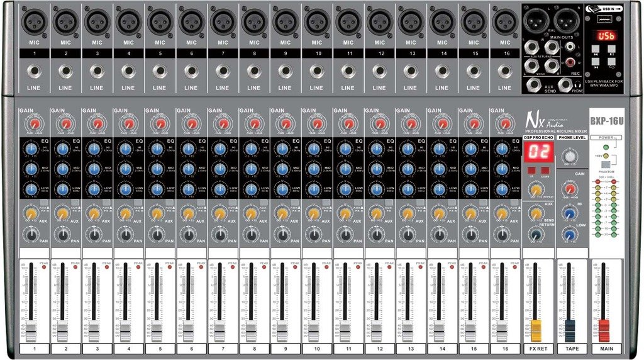Toggle the AUX/FX switch on channel 6
644x360 pixels.
[x=201, y=203]
